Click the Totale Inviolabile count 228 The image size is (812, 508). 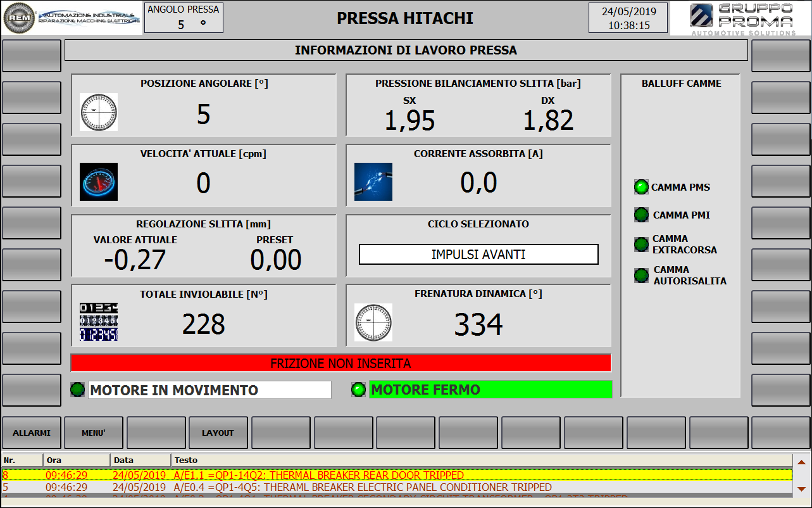pyautogui.click(x=204, y=324)
